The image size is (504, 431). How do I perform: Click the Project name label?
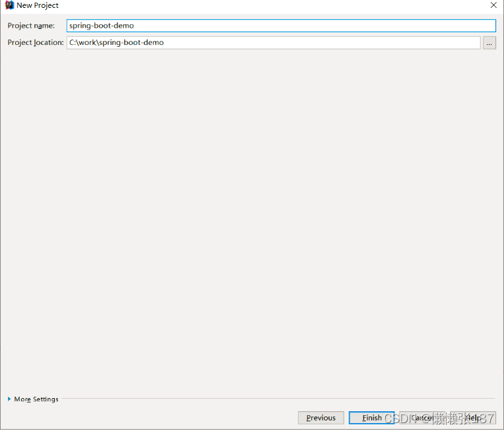pos(31,26)
